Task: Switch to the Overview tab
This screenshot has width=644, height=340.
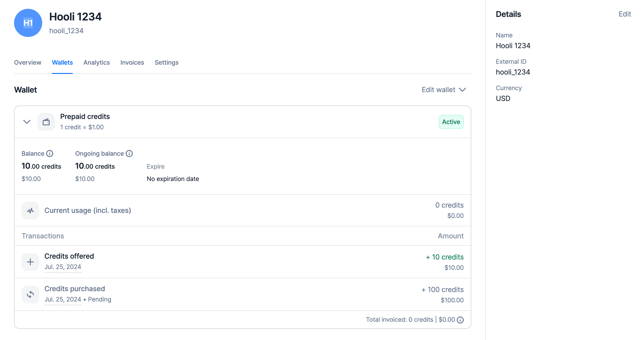Action: coord(27,62)
